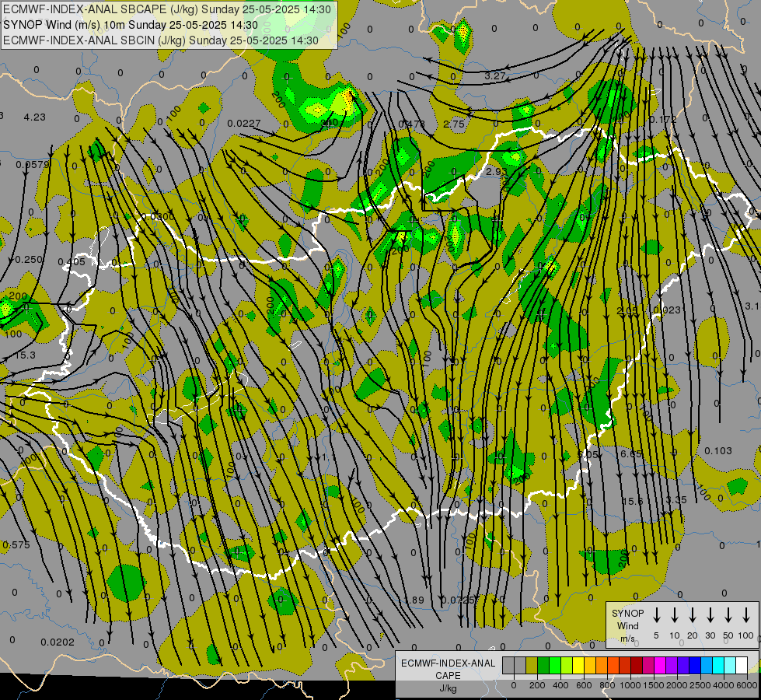
Task: Choose the deep blue CAPE scale swatch
Action: [x=696, y=666]
